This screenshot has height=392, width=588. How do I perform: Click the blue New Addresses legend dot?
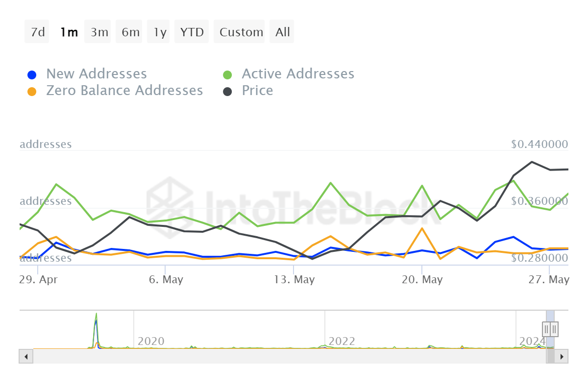pyautogui.click(x=32, y=75)
